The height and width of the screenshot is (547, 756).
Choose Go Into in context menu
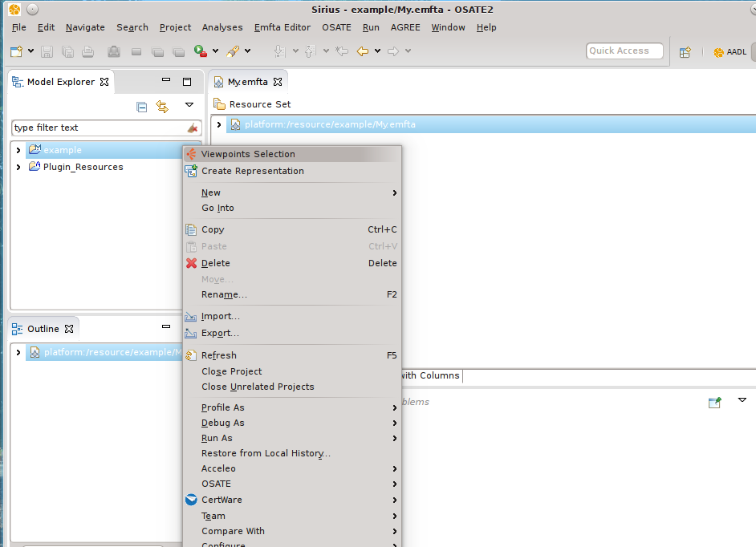(292, 209)
